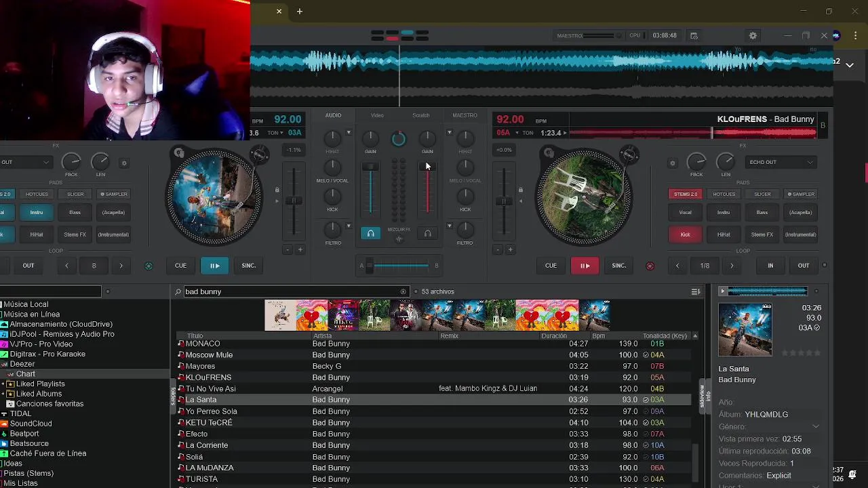This screenshot has height=488, width=868.
Task: Play the preview in the info panel
Action: pos(722,291)
